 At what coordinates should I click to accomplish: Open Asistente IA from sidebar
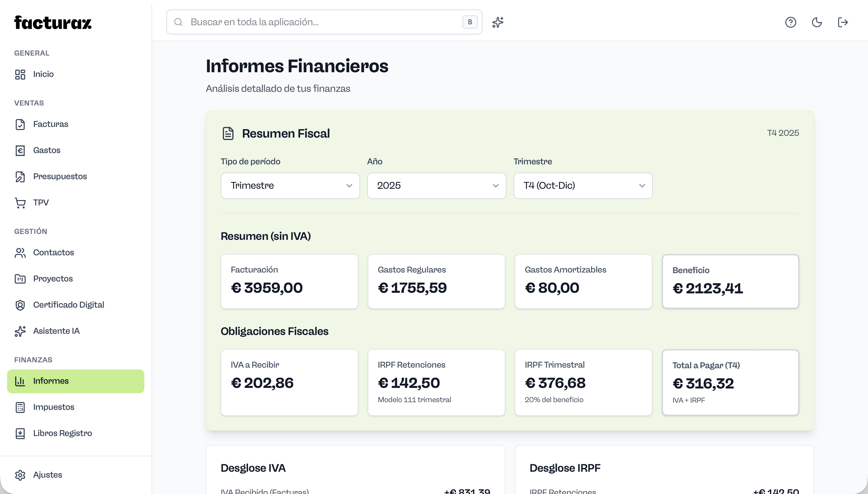point(56,331)
